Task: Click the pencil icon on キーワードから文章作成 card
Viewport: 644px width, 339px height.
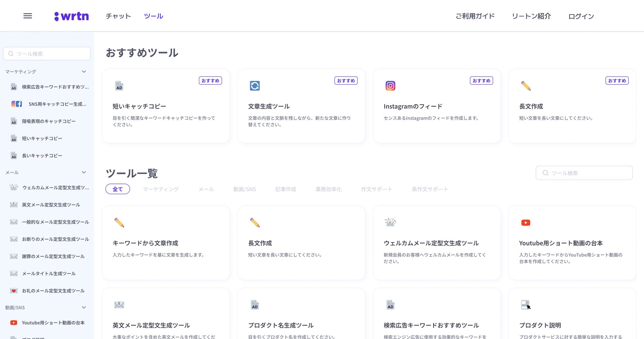Action: (x=119, y=223)
